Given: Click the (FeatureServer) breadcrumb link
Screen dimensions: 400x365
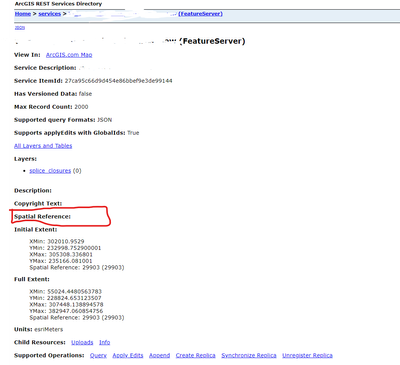Looking at the screenshot, I should (200, 14).
